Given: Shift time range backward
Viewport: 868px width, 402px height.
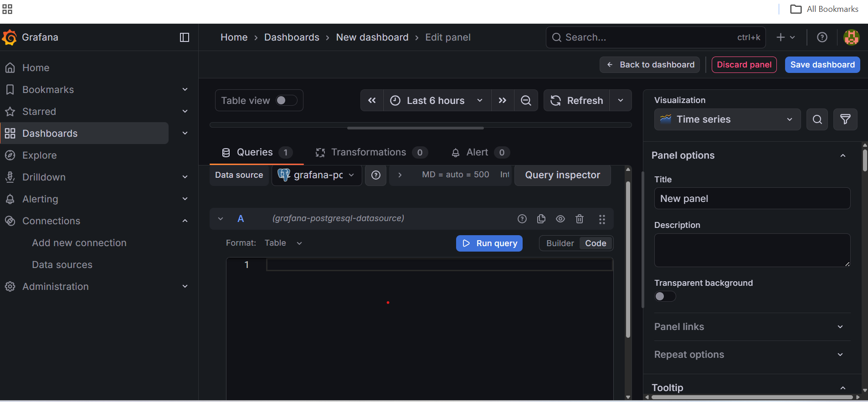Looking at the screenshot, I should tap(372, 100).
